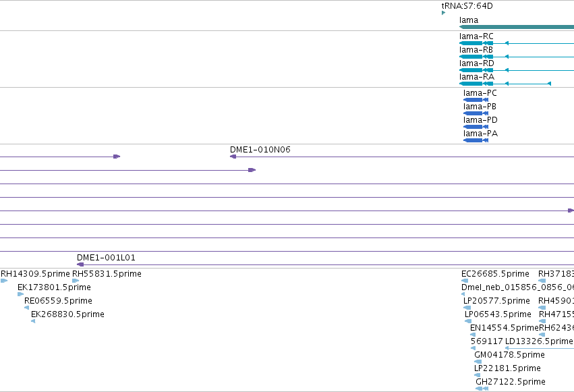574x392 pixels.
Task: Select the EK173801.5prime arrow glyph
Action: pyautogui.click(x=20, y=294)
